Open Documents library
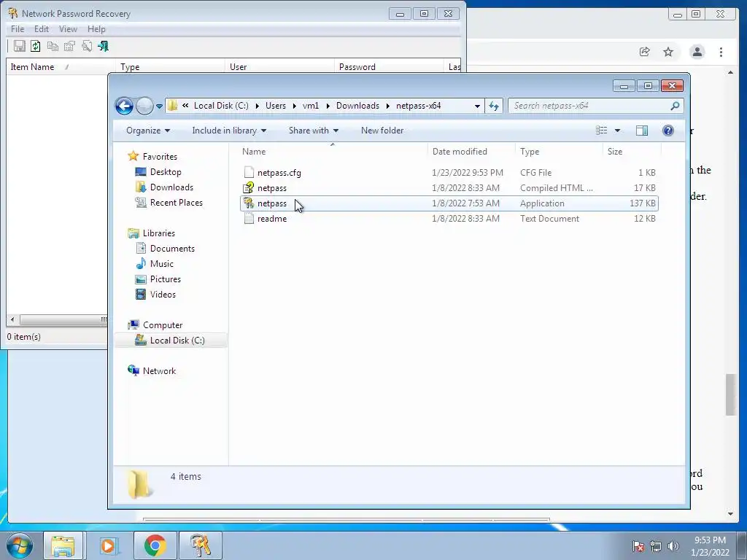This screenshot has width=747, height=560. tap(172, 249)
